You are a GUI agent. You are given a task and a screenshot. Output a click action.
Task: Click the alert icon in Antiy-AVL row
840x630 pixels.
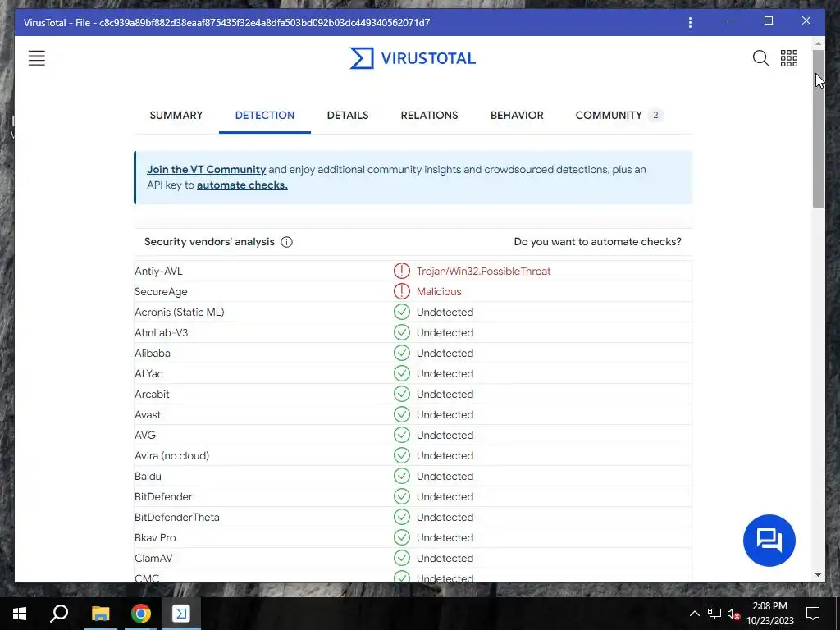click(x=401, y=271)
